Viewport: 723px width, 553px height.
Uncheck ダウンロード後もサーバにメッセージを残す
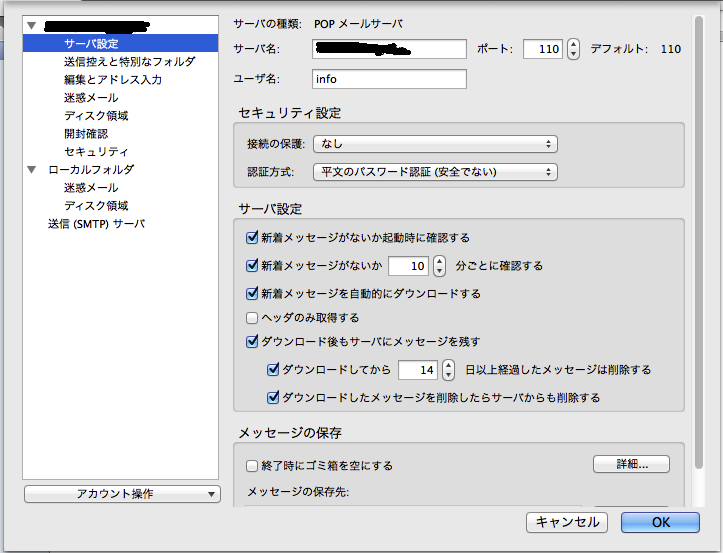(253, 342)
